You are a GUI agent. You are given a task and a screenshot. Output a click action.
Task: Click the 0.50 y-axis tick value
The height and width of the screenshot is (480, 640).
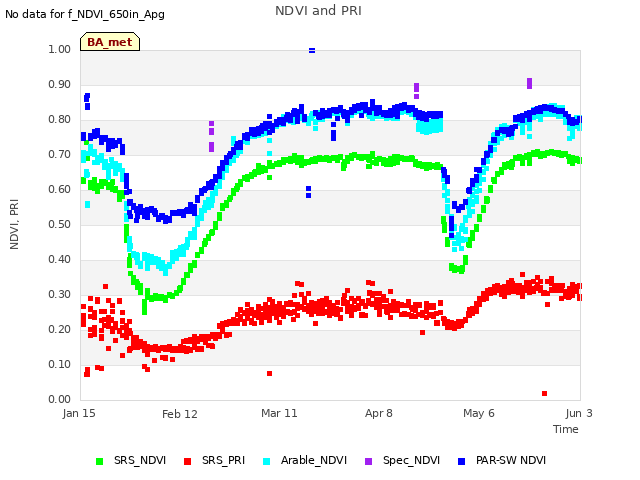point(60,224)
